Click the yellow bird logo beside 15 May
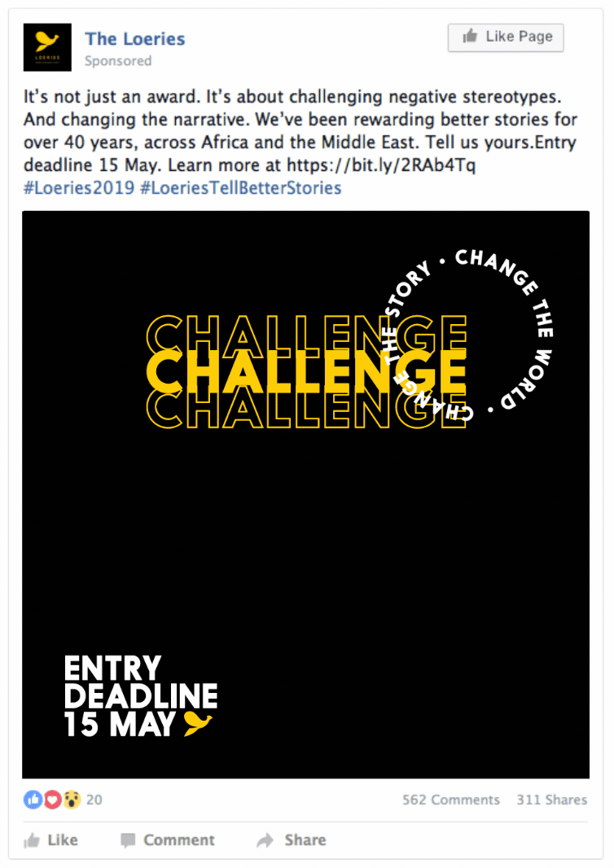The image size is (614, 868). [x=198, y=723]
